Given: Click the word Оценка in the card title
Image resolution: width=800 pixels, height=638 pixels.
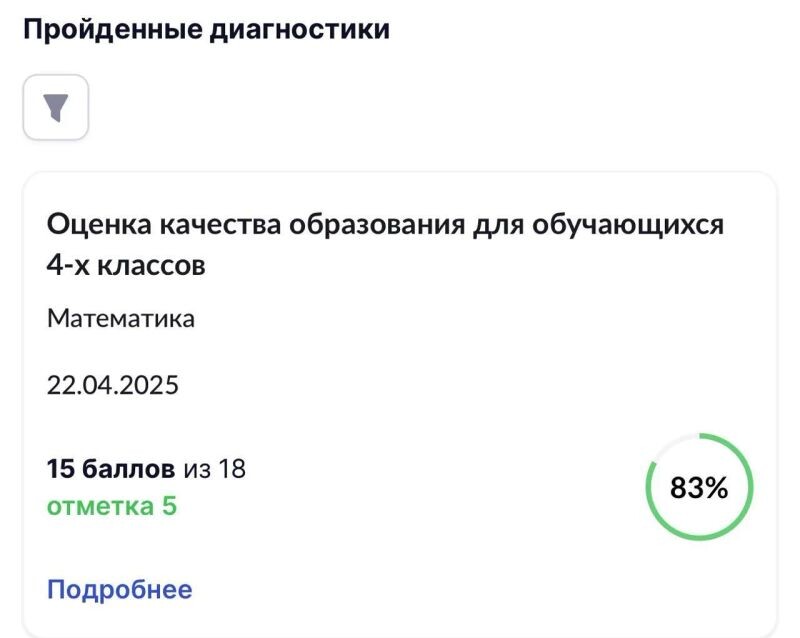Looking at the screenshot, I should 99,224.
